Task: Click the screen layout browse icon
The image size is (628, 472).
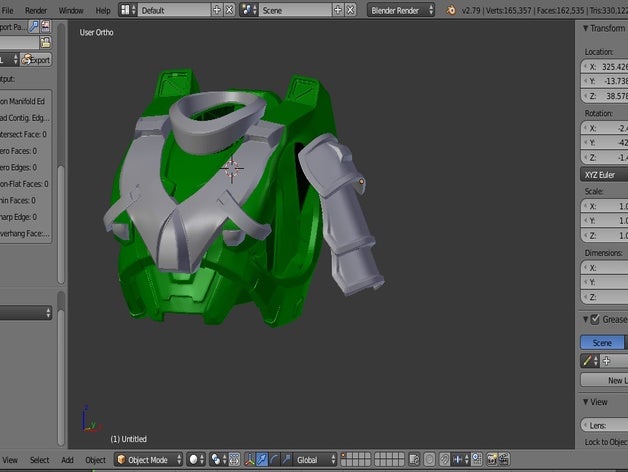Action: point(129,9)
